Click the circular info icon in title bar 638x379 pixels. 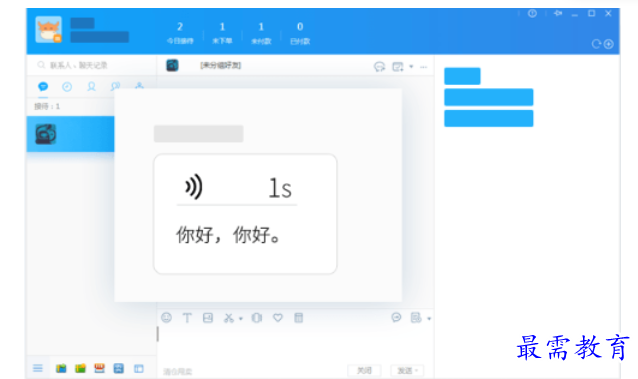[532, 13]
